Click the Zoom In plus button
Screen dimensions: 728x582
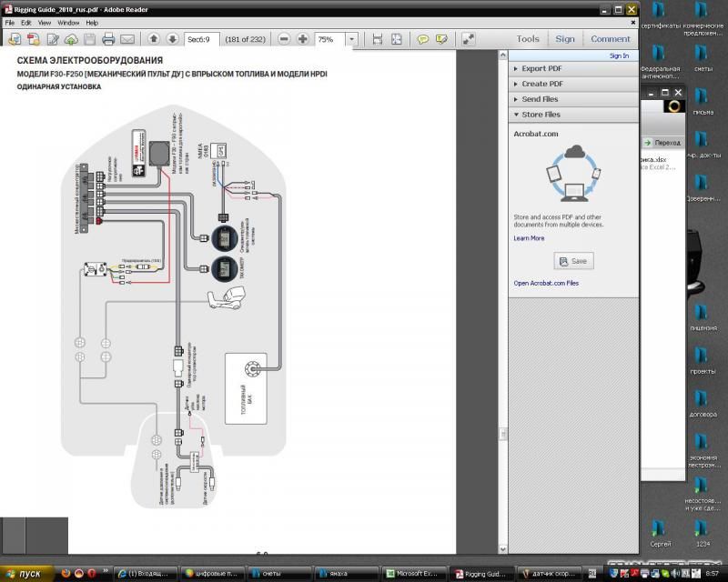click(302, 39)
